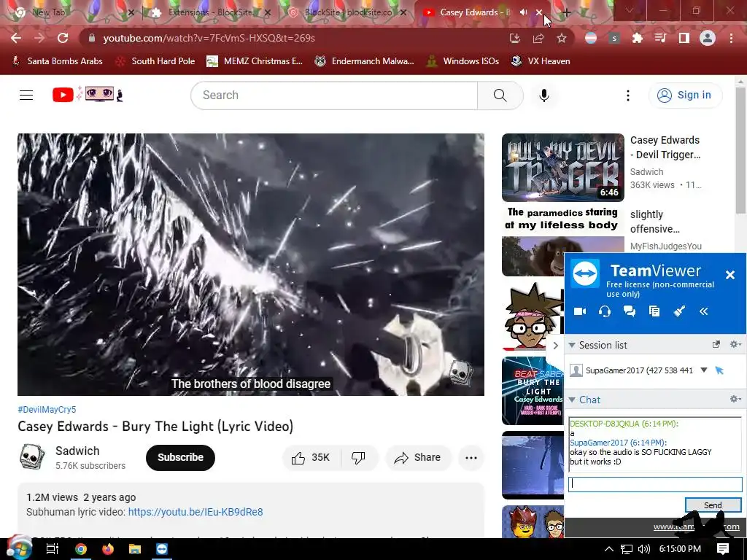
Task: Start TeamViewer video call camera icon
Action: [x=580, y=311]
